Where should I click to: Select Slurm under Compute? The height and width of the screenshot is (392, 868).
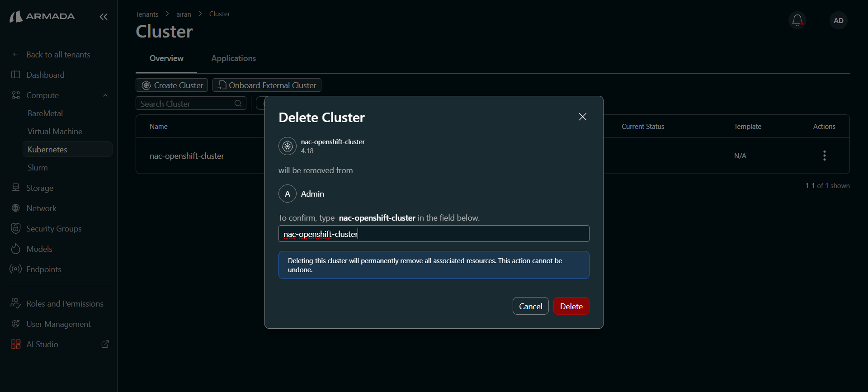(x=38, y=168)
